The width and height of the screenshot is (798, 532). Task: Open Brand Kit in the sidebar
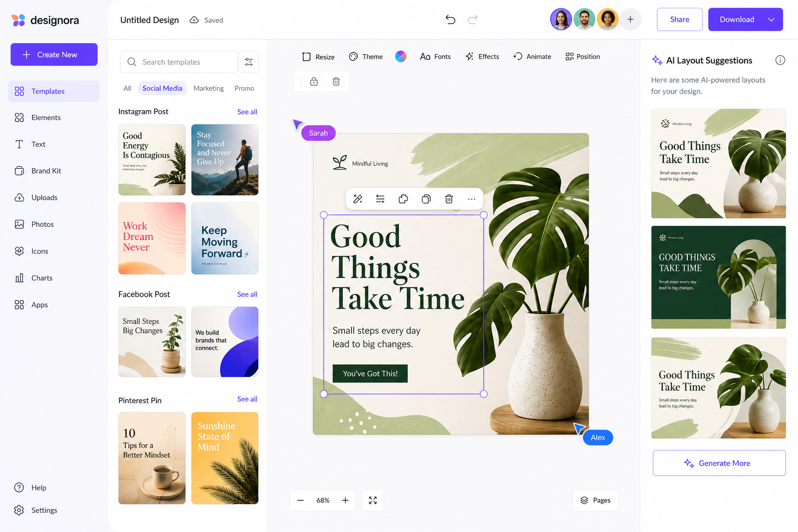54,171
